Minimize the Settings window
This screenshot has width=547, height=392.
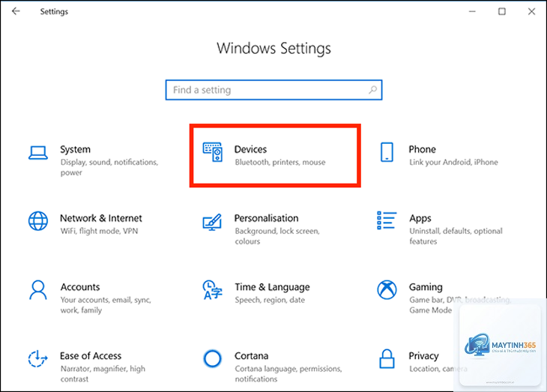click(472, 11)
